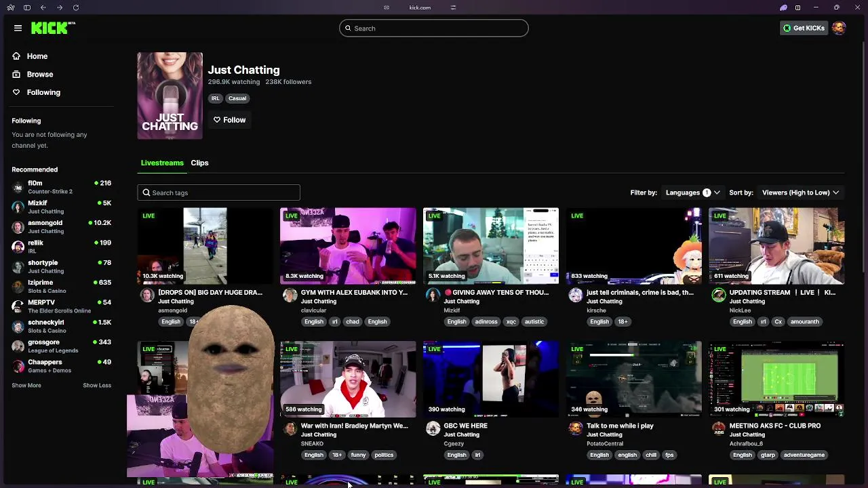Click the gtarp tag on Achrafbou_6 stream
This screenshot has width=868, height=488.
click(768, 455)
